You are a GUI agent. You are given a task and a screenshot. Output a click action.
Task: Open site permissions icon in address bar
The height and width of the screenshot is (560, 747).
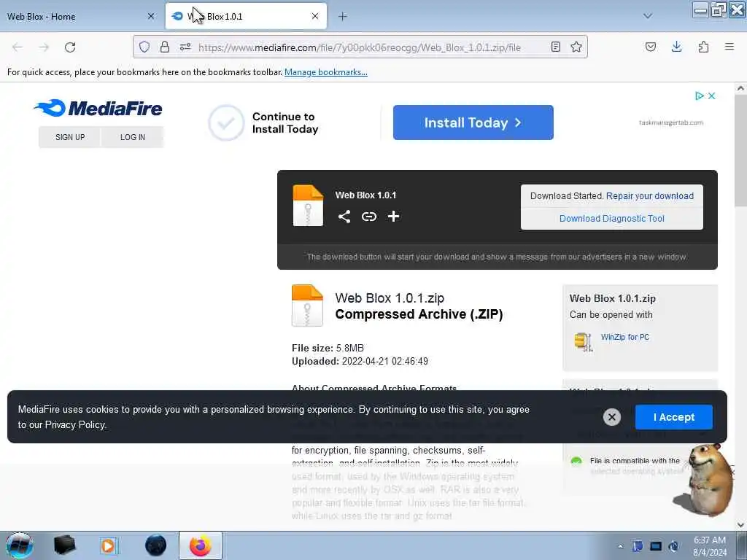coord(185,47)
